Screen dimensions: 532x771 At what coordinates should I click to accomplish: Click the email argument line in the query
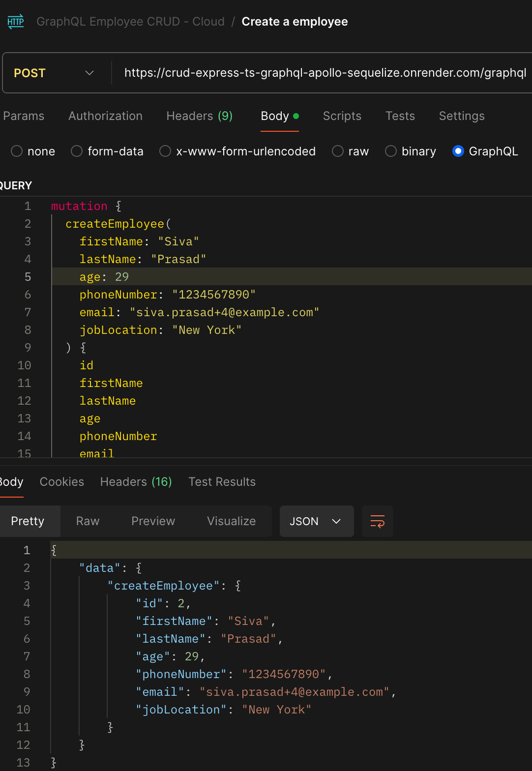200,312
